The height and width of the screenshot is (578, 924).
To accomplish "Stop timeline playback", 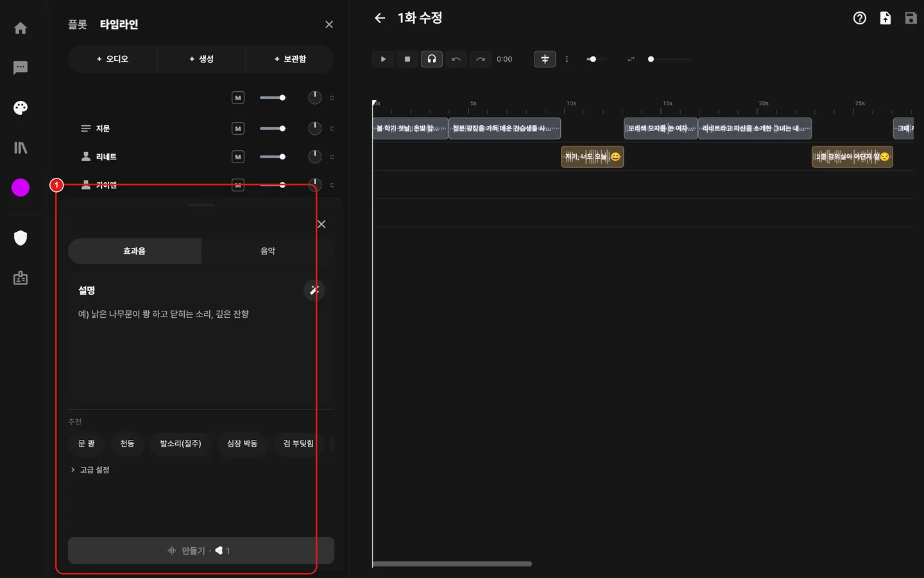I will pos(407,59).
